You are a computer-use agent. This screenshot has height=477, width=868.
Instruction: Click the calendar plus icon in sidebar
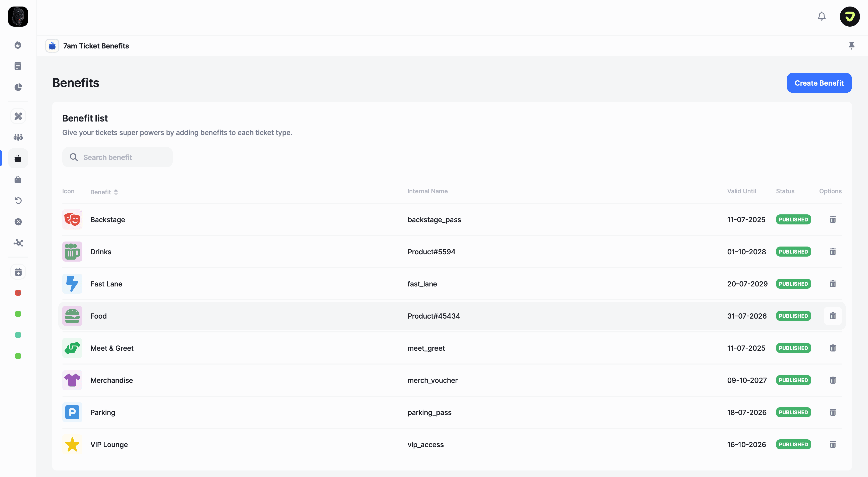pyautogui.click(x=18, y=272)
